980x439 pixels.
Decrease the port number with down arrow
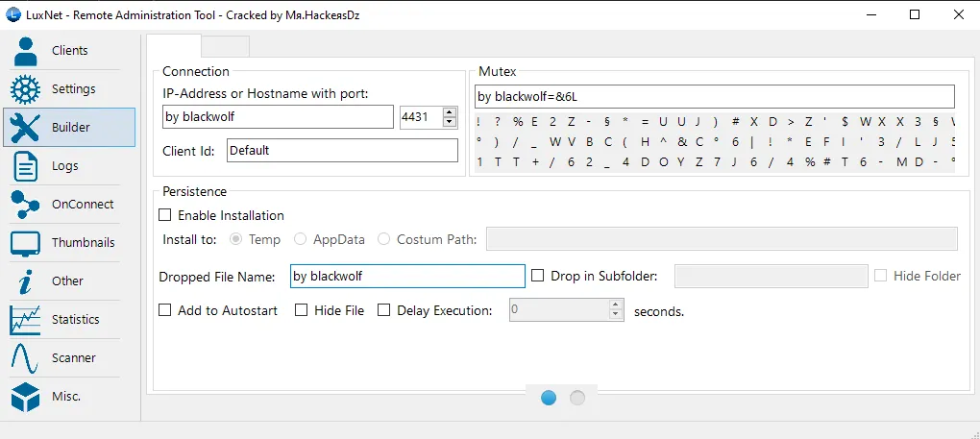point(450,122)
